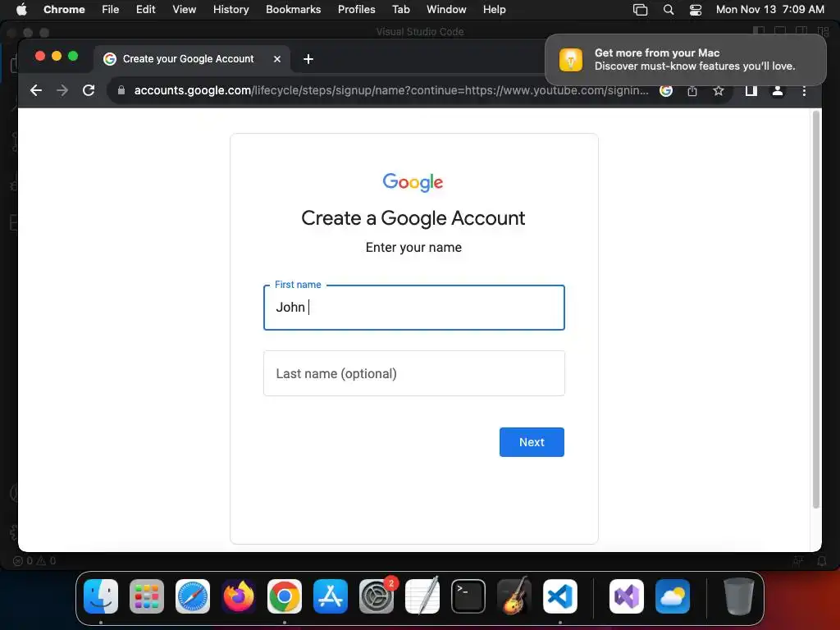
Task: Open Finder from the dock
Action: pyautogui.click(x=101, y=596)
